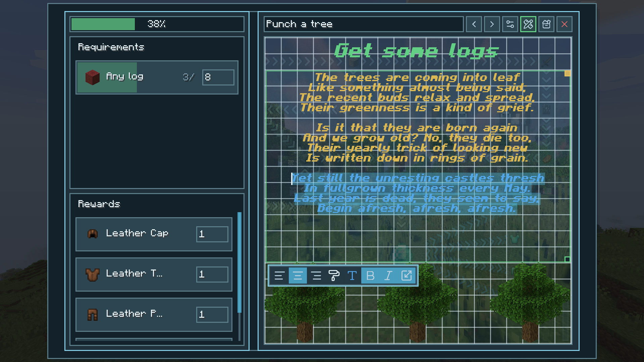
Task: Click the line 'Their greenness is a kind of grief.'
Action: 417,108
